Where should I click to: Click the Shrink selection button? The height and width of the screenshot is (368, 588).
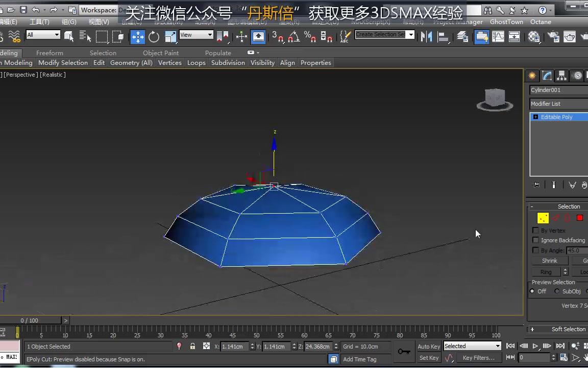tap(549, 261)
